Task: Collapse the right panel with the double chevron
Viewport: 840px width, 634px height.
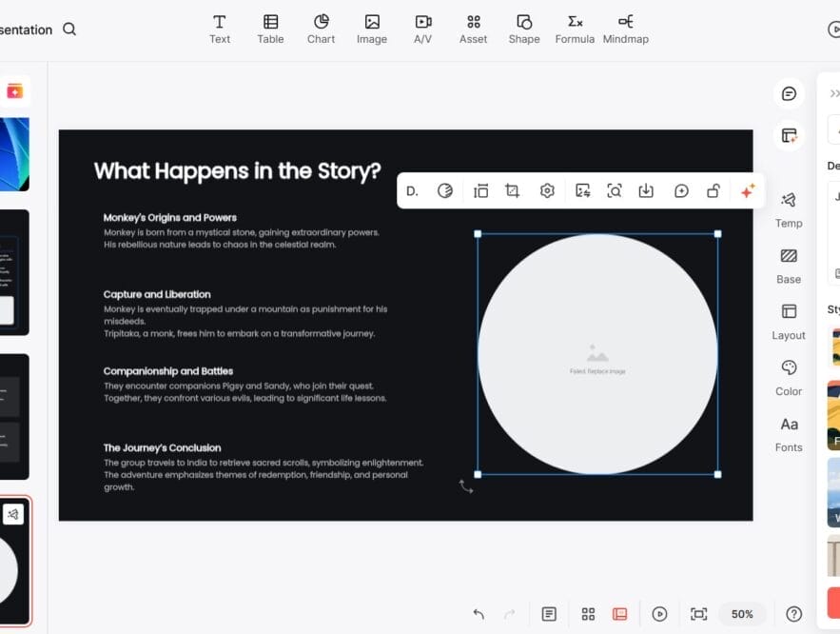Action: (834, 93)
